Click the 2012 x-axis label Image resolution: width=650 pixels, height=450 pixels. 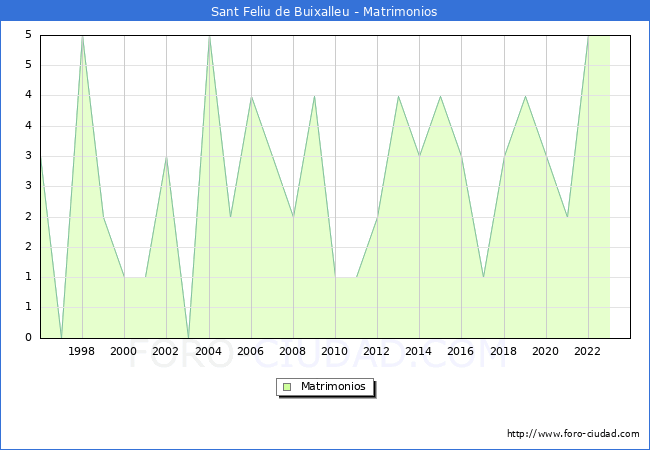coord(376,351)
